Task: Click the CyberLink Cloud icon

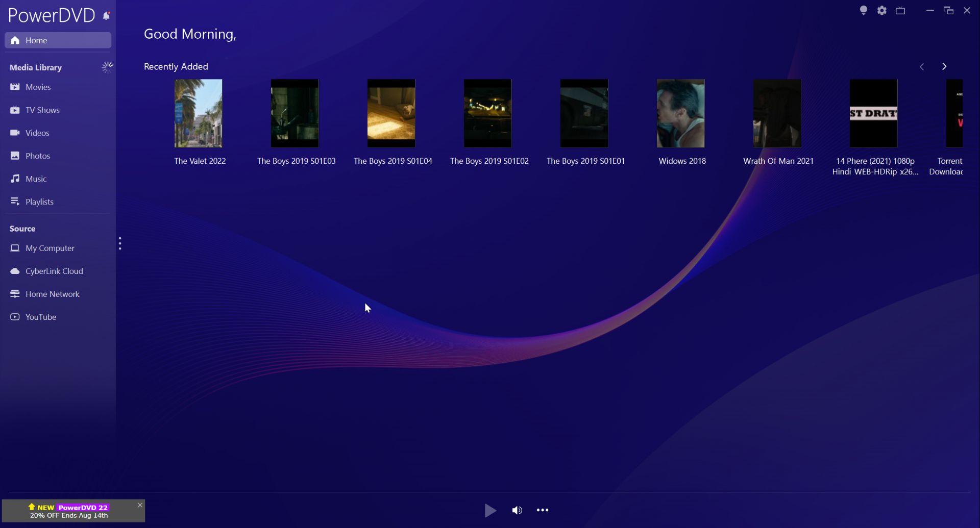Action: coord(15,271)
